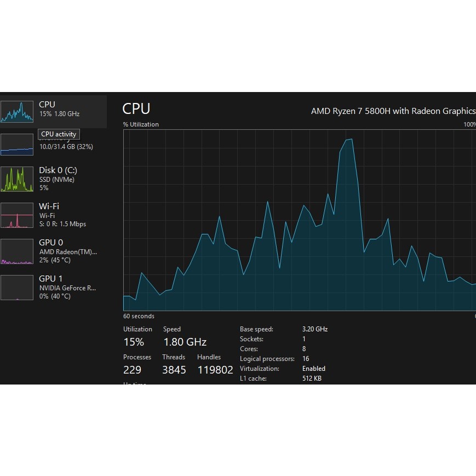Click the SSD (NVMe) disk type text
Screen dimensions: 476x476
(x=57, y=180)
